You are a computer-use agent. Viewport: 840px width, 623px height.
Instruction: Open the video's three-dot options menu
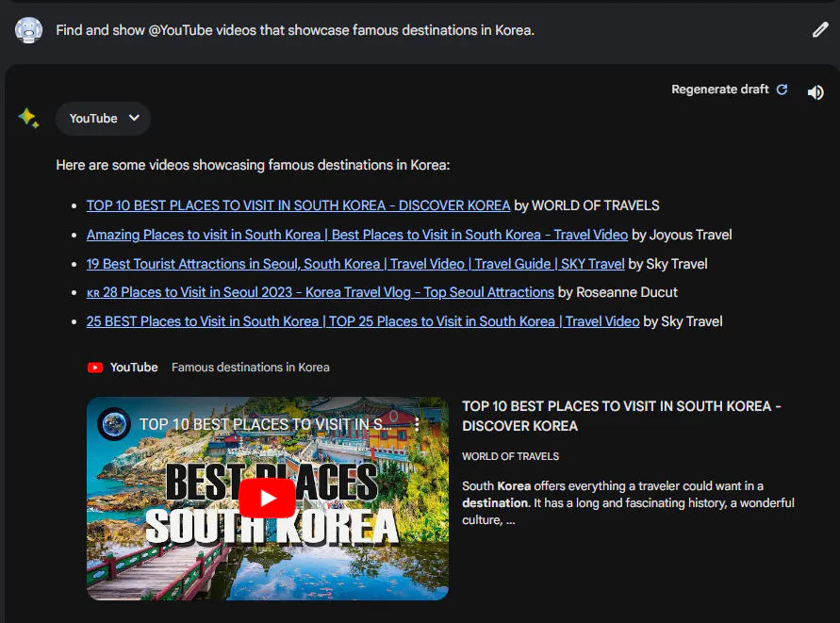click(417, 424)
